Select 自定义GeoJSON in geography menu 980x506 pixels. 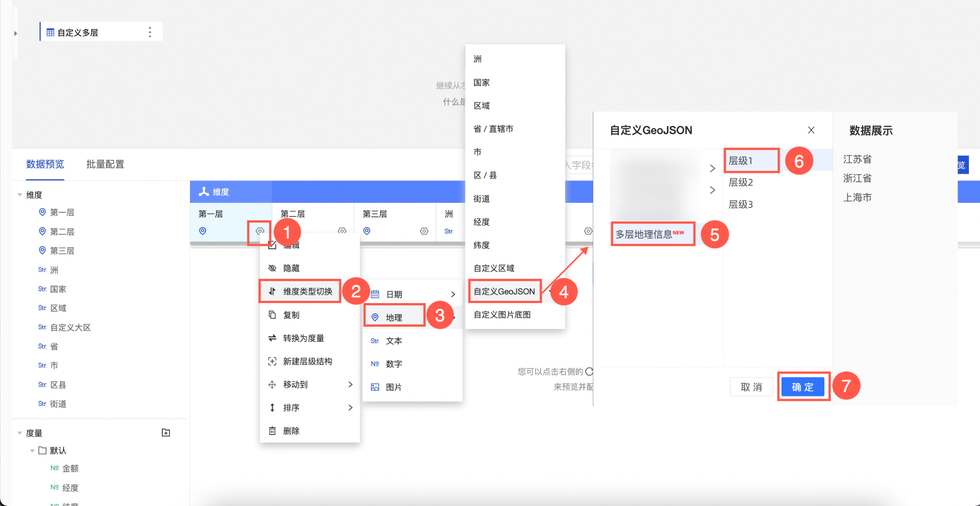(504, 291)
